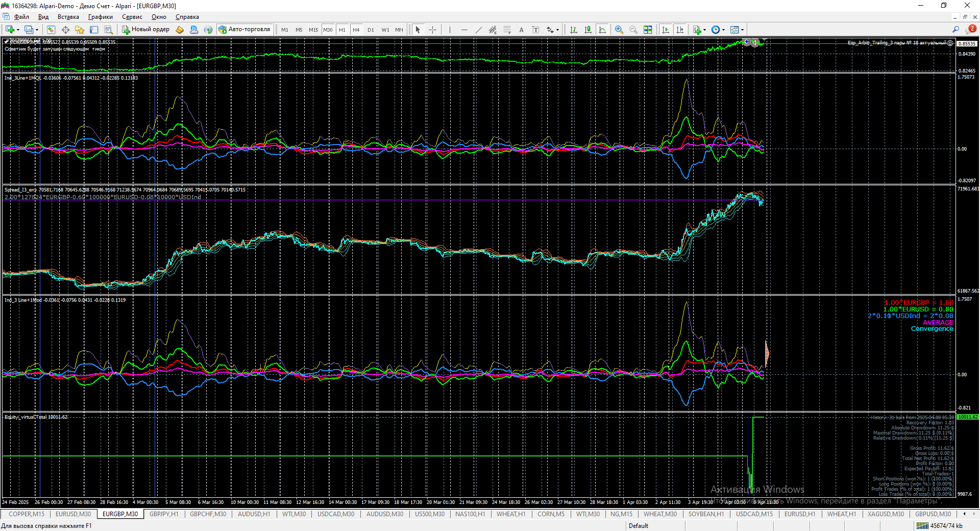Click the Default profile in the status bar

tap(639, 526)
